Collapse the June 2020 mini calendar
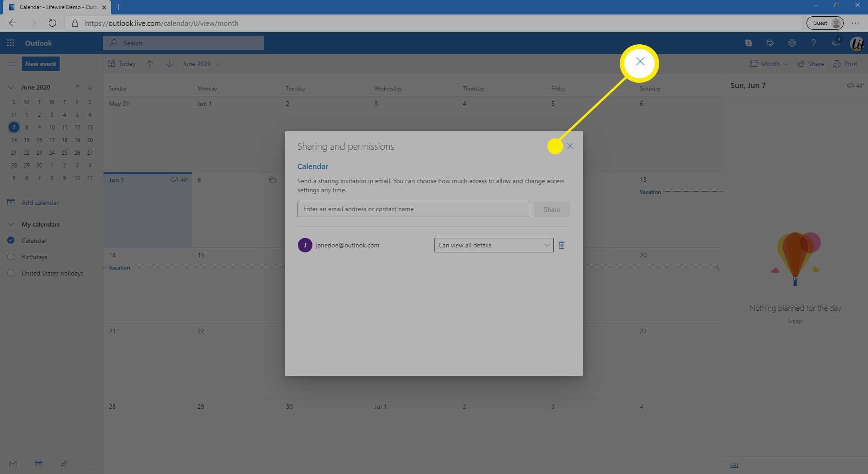This screenshot has width=868, height=474. pos(11,87)
